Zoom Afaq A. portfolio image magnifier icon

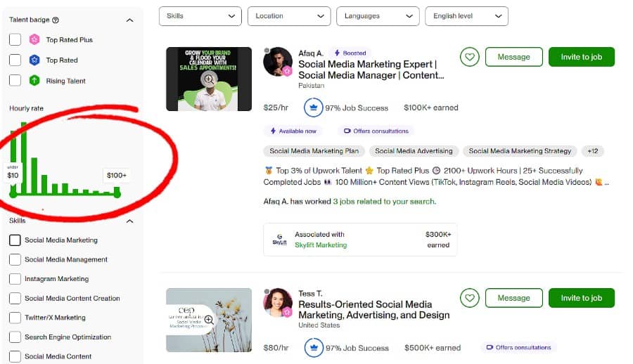pyautogui.click(x=209, y=79)
